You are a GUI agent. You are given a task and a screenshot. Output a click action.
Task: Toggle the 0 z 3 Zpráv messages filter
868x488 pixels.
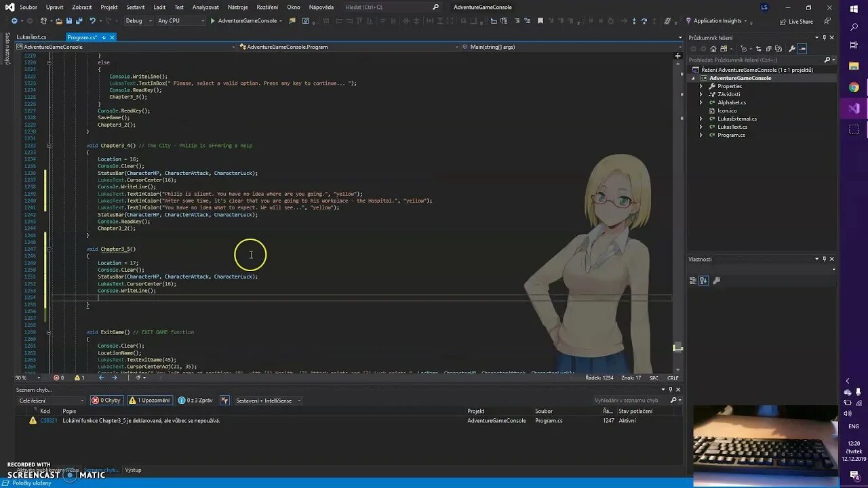[196, 401]
